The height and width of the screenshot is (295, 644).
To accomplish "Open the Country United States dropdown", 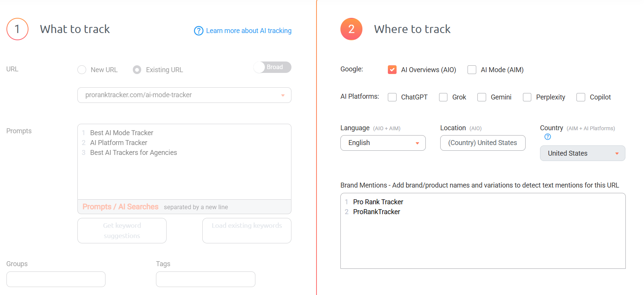I will pos(583,153).
